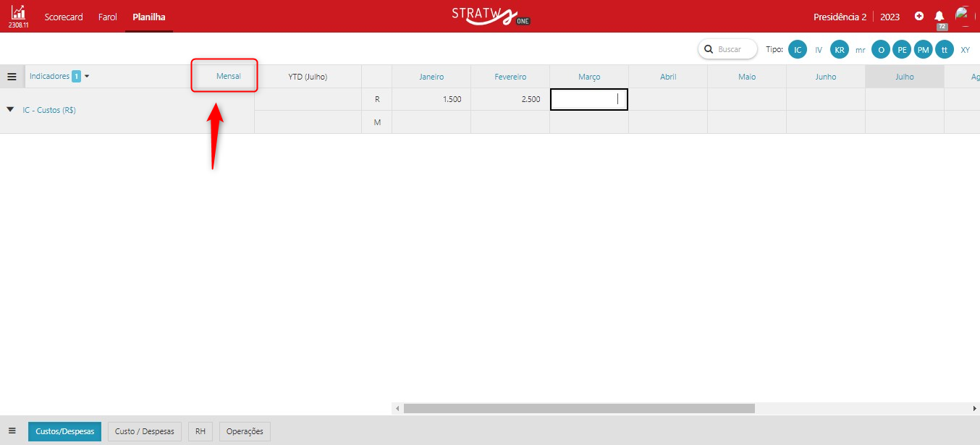Open the hamburger menu beside Indicadores

(x=12, y=77)
